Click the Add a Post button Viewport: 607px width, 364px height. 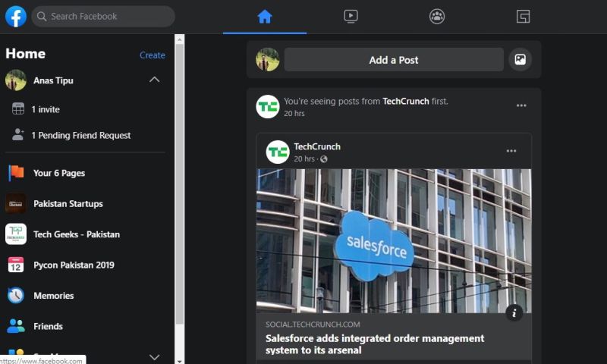point(393,60)
